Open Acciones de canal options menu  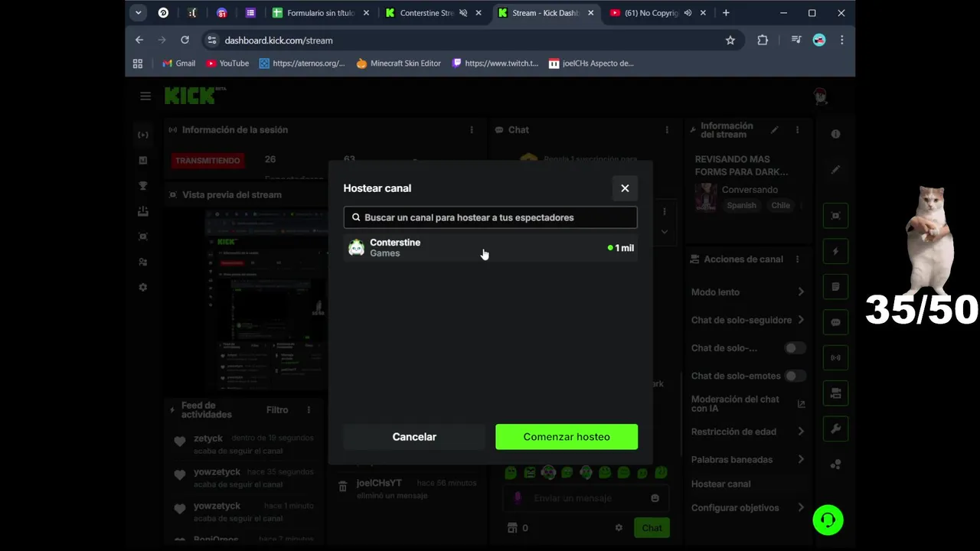coord(797,259)
